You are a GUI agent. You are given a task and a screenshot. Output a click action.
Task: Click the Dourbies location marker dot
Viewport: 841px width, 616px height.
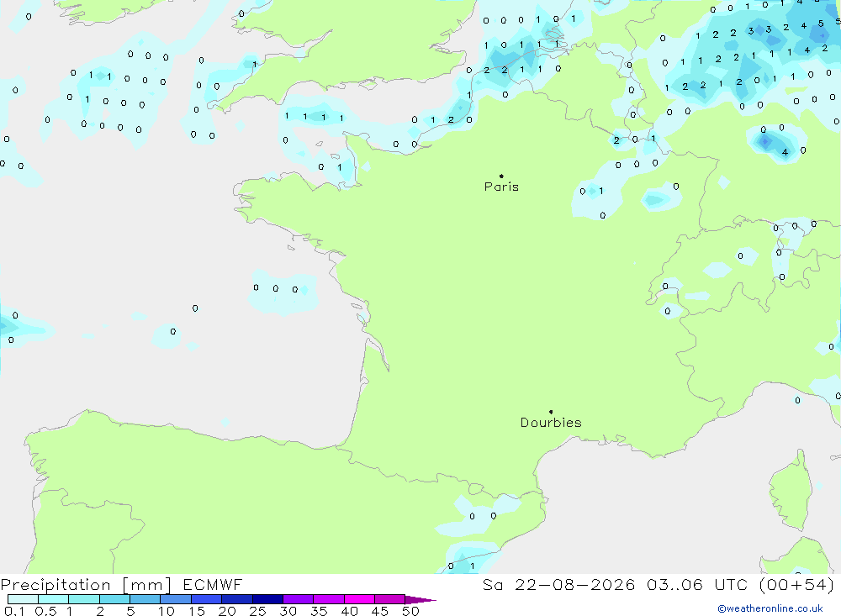551,412
